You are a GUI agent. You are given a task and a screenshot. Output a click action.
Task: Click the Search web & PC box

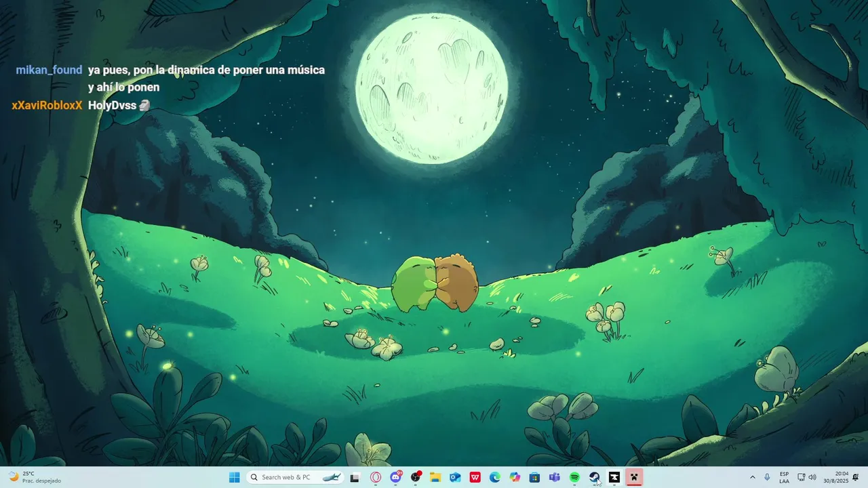click(x=295, y=477)
